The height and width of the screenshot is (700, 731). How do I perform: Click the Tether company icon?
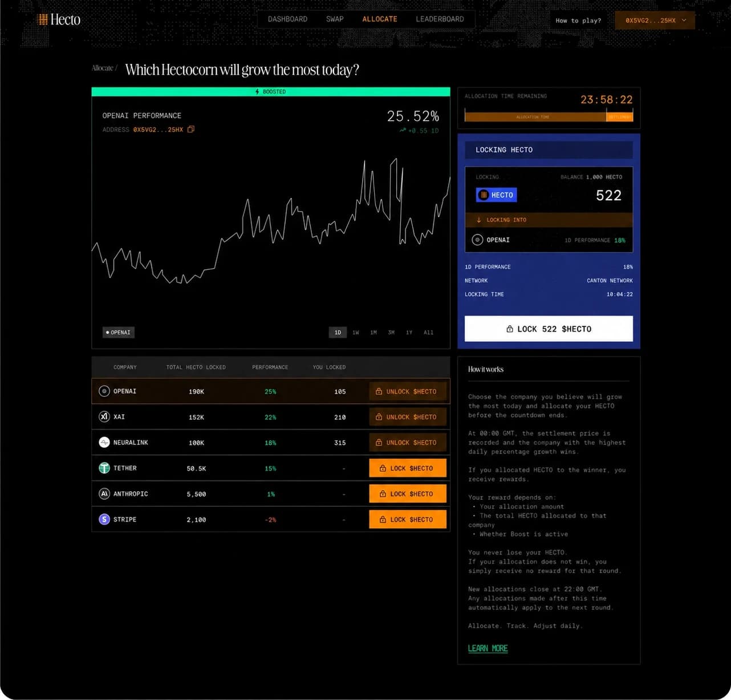point(104,468)
